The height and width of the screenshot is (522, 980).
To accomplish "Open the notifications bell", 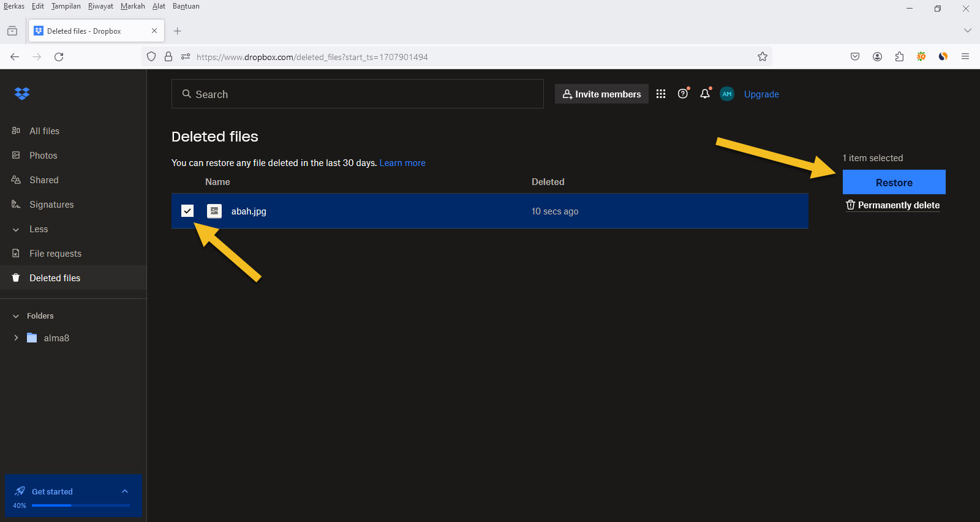I will [705, 94].
